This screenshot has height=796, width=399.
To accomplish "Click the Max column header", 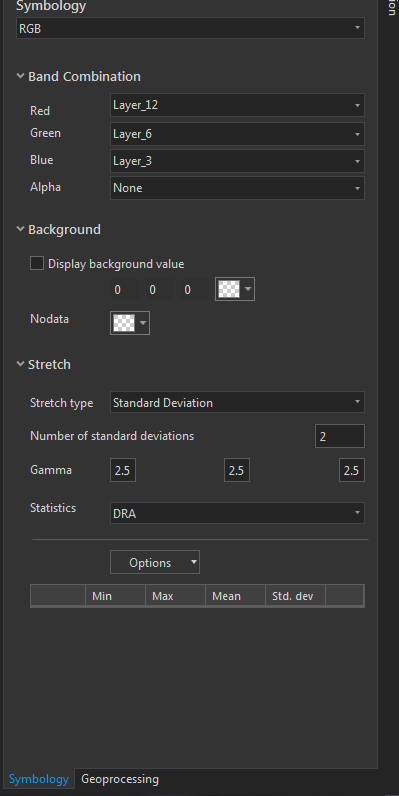I will (x=175, y=596).
